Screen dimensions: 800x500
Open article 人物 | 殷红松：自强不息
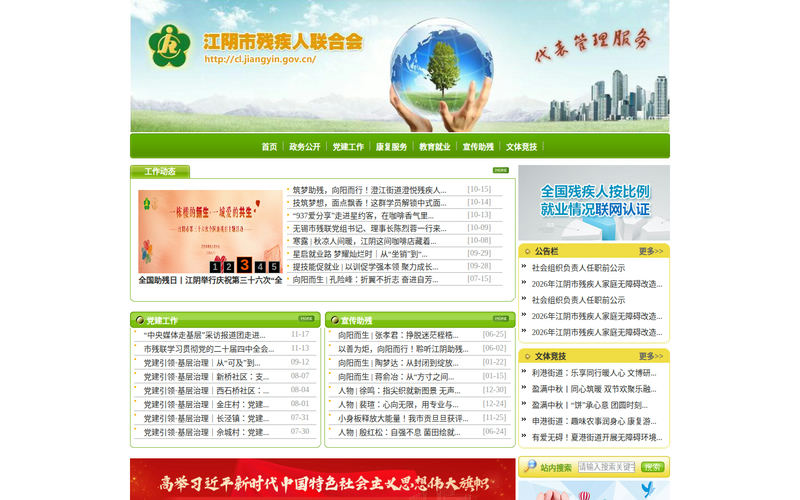click(399, 432)
